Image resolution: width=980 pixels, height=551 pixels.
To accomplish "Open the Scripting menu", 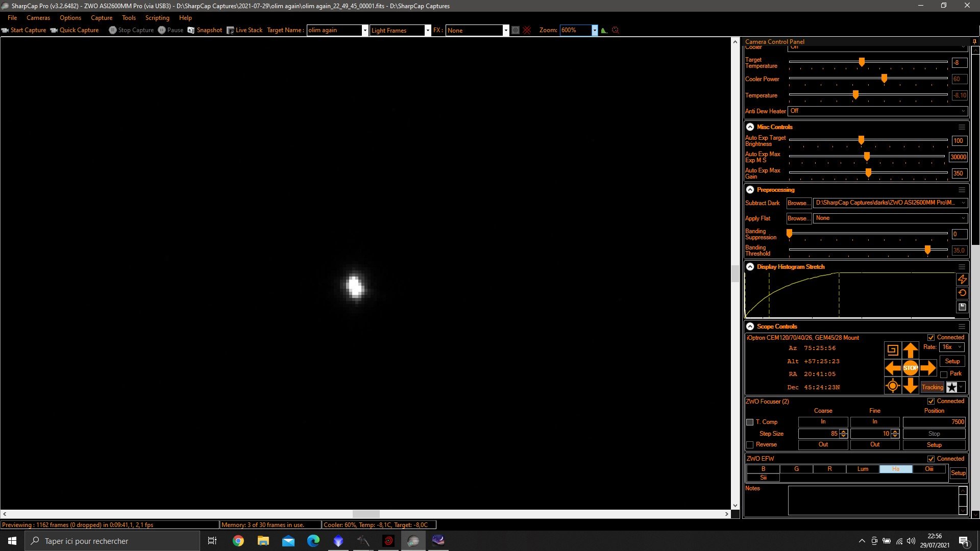I will point(157,18).
